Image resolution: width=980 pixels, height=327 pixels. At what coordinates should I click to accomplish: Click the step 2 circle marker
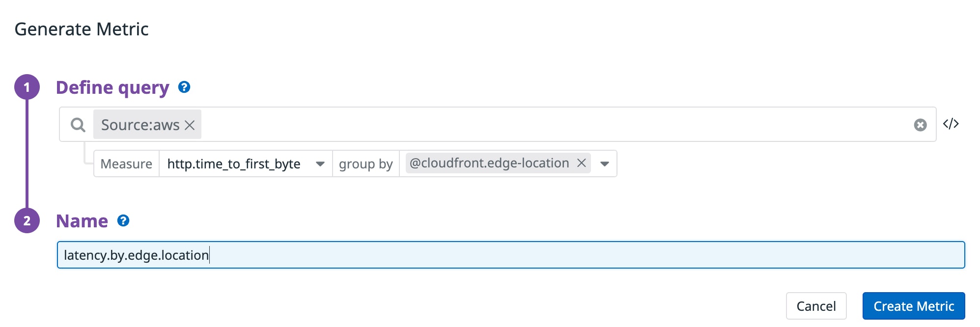[27, 220]
